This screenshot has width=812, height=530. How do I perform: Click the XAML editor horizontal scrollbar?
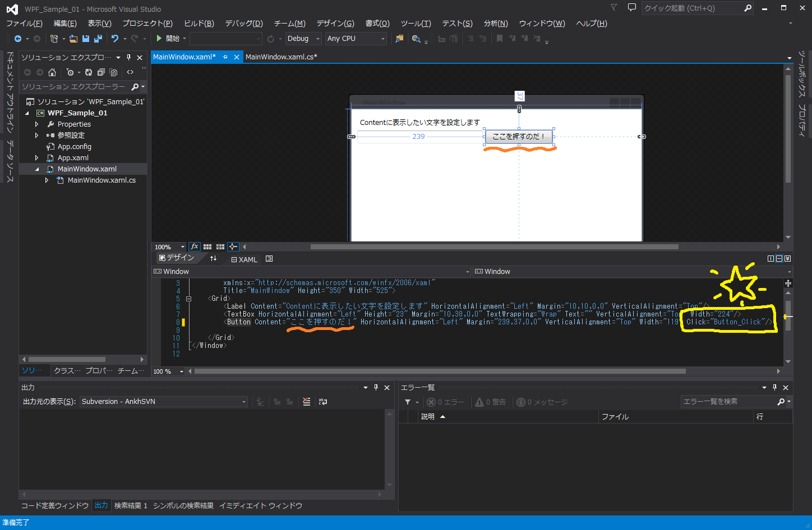click(x=440, y=371)
